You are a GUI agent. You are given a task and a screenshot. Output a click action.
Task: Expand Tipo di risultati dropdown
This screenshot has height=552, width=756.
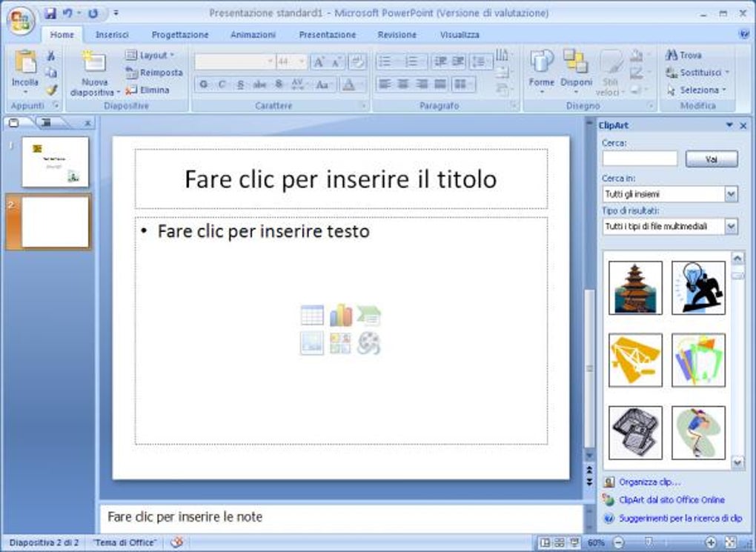731,227
